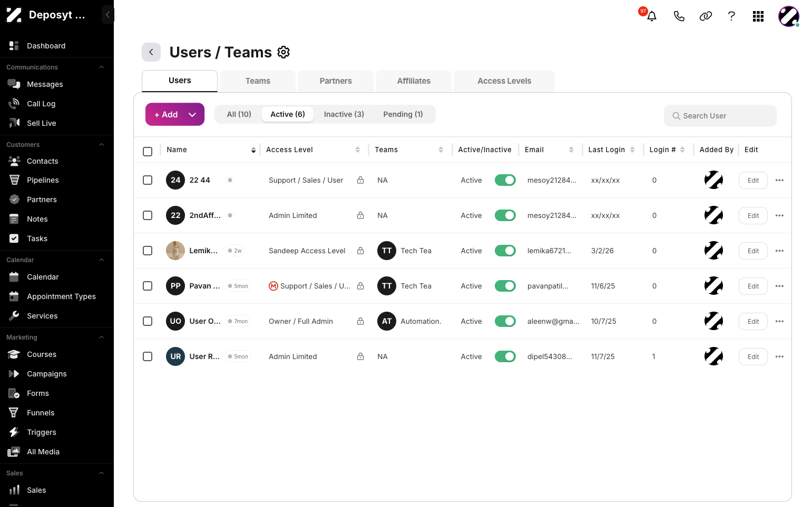This screenshot has width=812, height=507.
Task: Switch to the Teams tab
Action: point(258,81)
